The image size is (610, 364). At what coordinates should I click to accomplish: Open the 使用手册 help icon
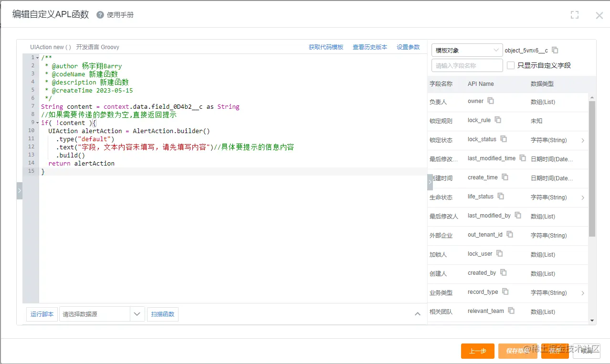(x=100, y=15)
